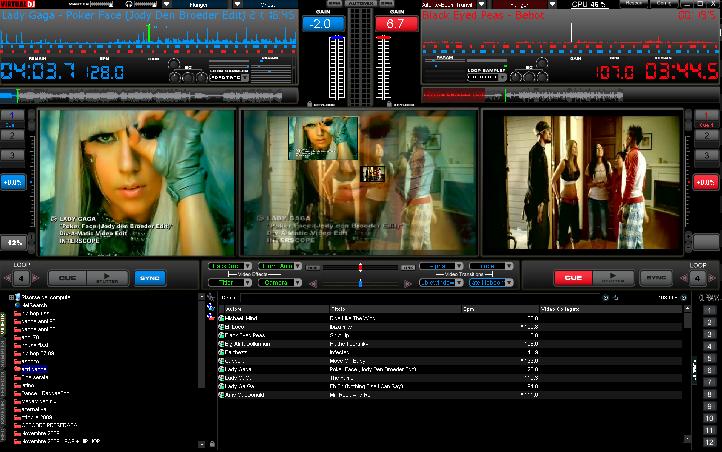Select right deck hot cue 1

pyautogui.click(x=706, y=116)
